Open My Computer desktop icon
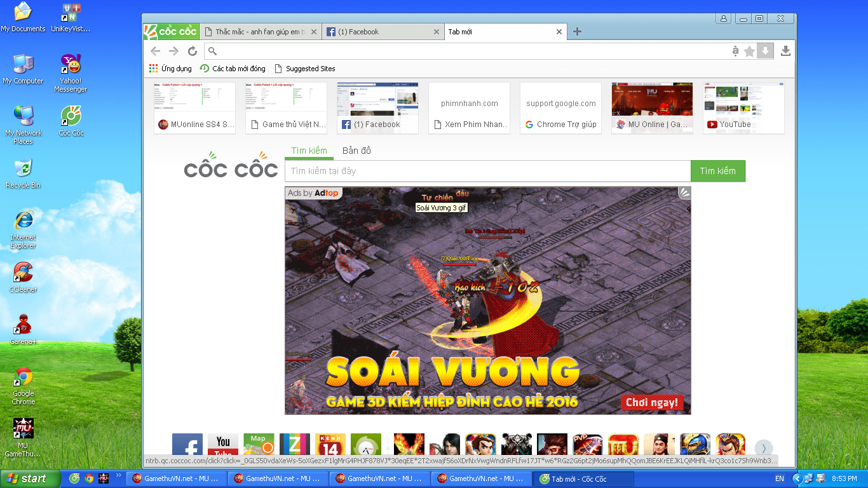The width and height of the screenshot is (868, 488). 23,69
